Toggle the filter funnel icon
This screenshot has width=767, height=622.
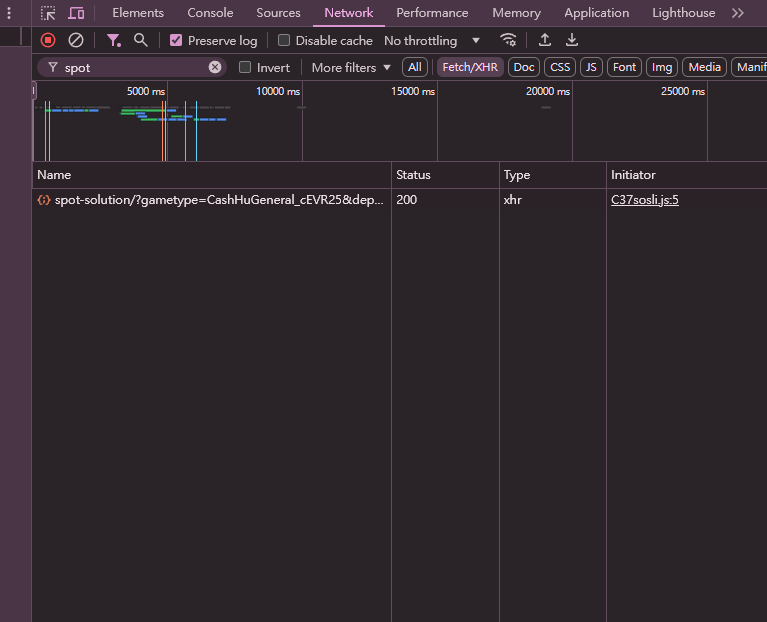(113, 40)
